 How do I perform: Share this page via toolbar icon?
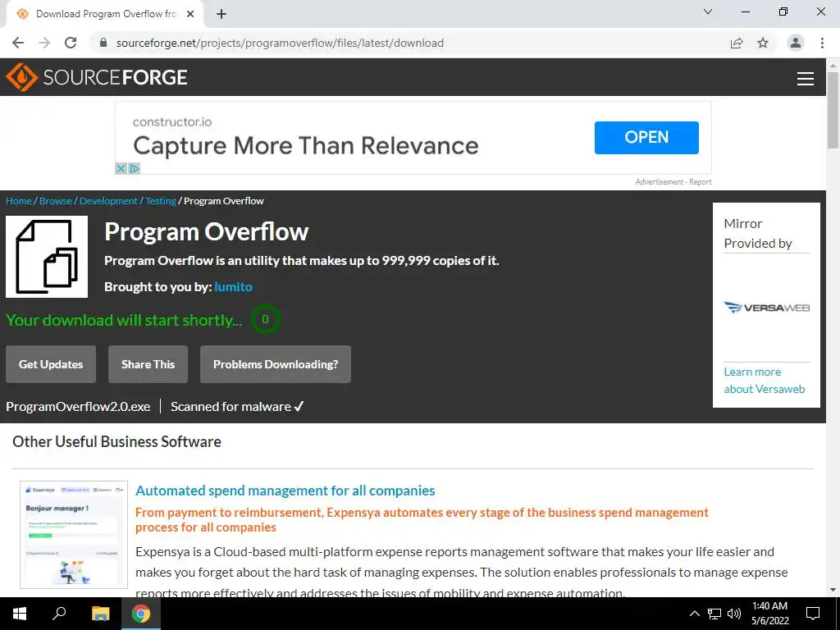click(x=737, y=43)
